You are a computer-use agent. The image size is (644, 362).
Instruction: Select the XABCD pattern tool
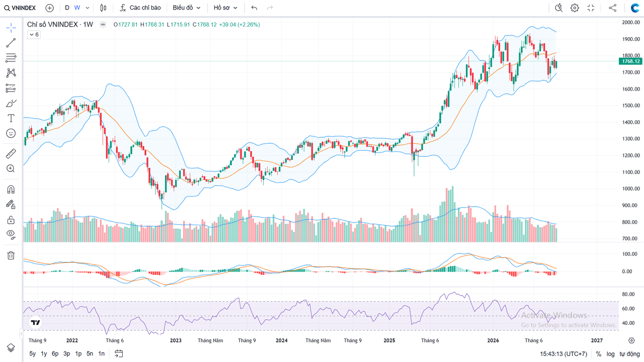pyautogui.click(x=11, y=73)
